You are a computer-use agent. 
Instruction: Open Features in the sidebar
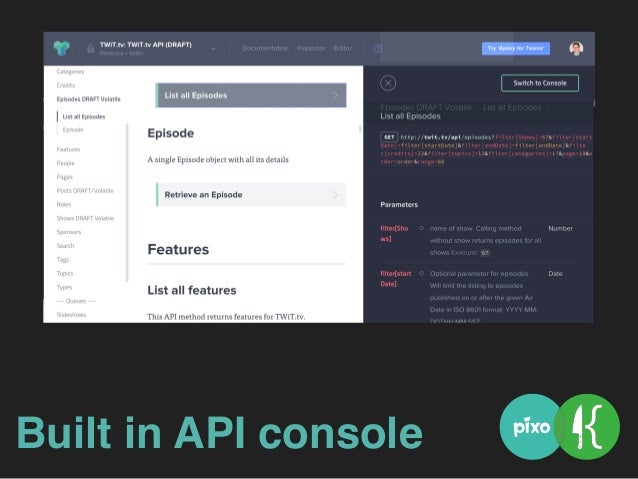(x=68, y=149)
